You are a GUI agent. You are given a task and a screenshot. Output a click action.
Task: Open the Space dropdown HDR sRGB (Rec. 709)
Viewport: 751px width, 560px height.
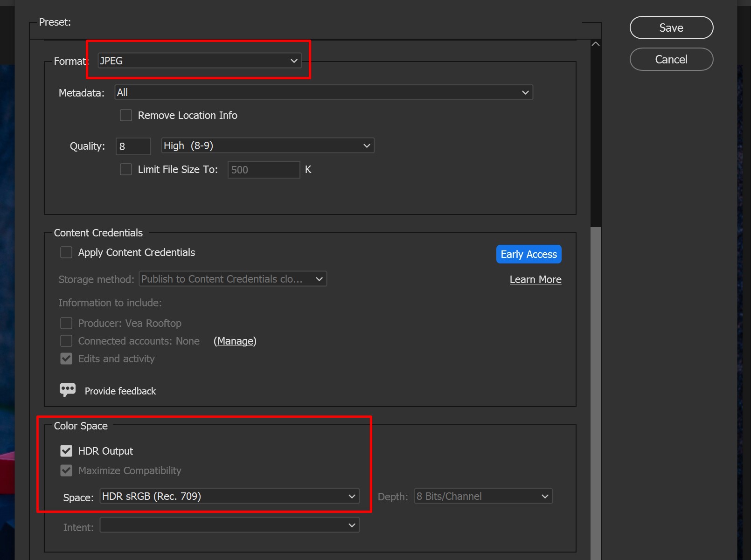click(x=229, y=496)
